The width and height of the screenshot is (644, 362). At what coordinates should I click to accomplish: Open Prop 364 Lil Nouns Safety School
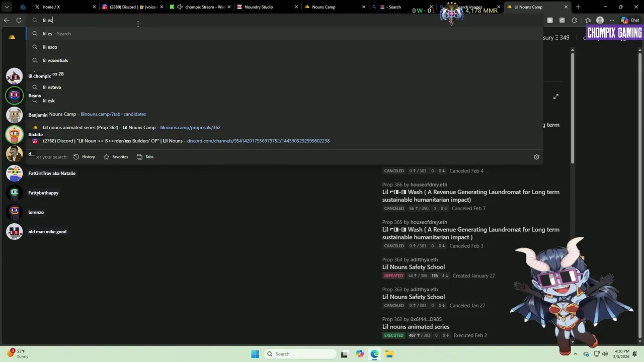(x=414, y=267)
